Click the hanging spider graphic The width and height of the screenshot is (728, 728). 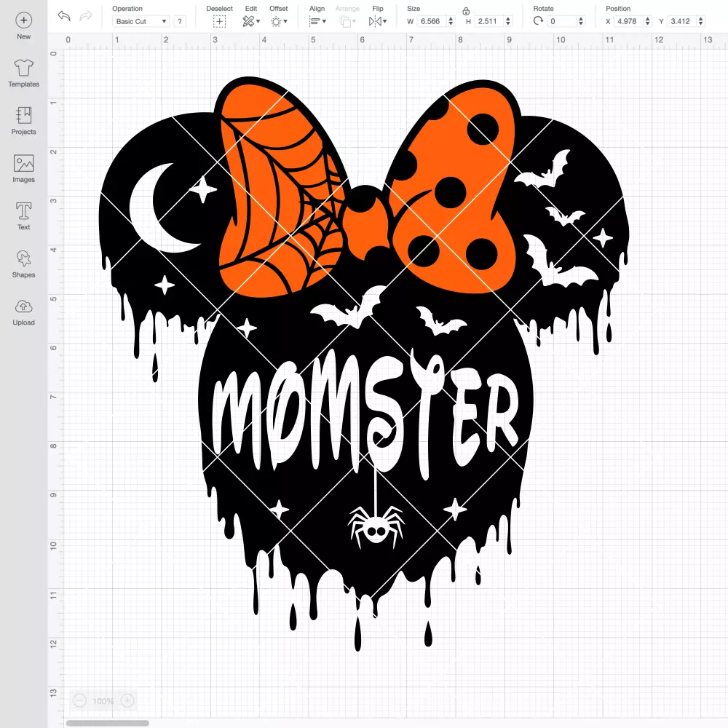pos(376,527)
